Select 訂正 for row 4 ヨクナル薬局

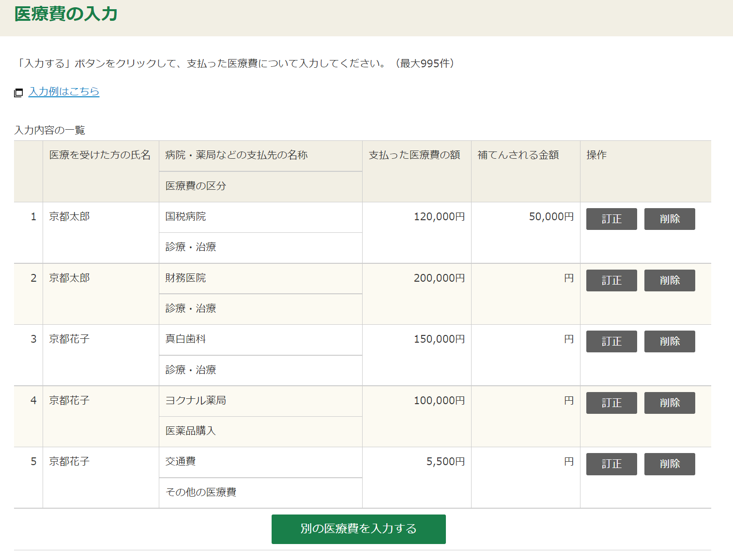tap(611, 403)
